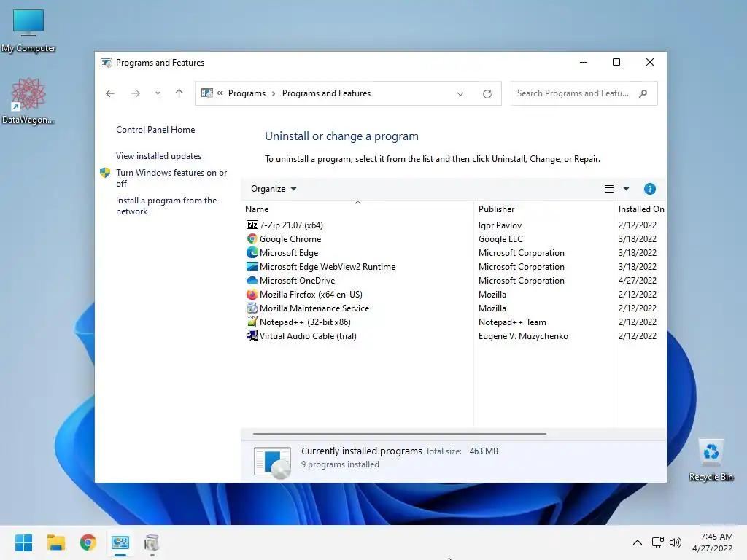Select the DataWagon desktop shortcut

pos(28,101)
